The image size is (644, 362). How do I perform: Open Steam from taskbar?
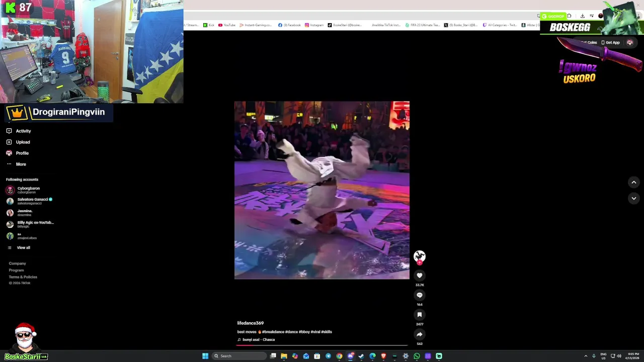361,356
